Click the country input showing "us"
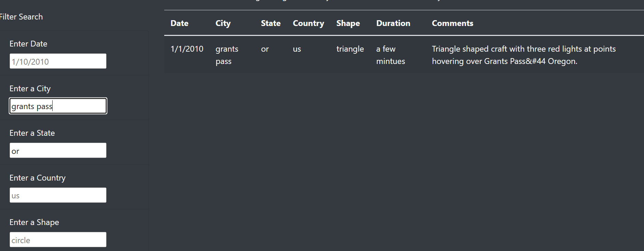 click(57, 195)
